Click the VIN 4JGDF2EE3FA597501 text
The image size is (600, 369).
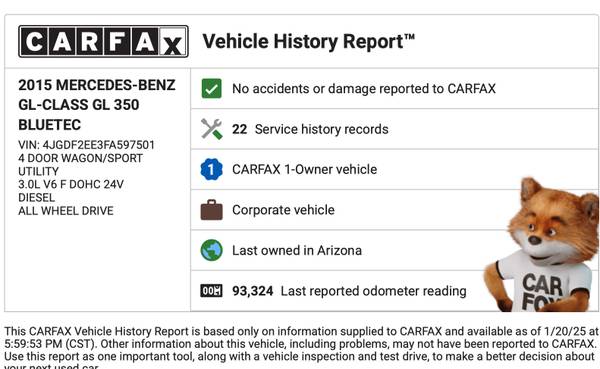86,145
